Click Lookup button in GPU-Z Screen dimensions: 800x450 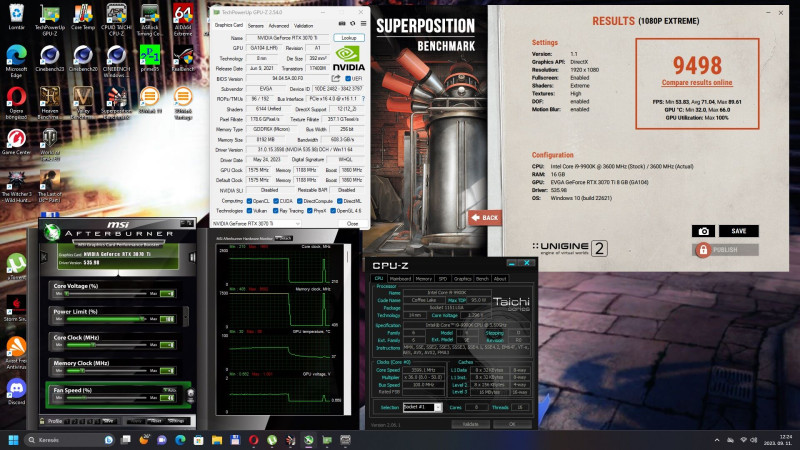pos(349,38)
